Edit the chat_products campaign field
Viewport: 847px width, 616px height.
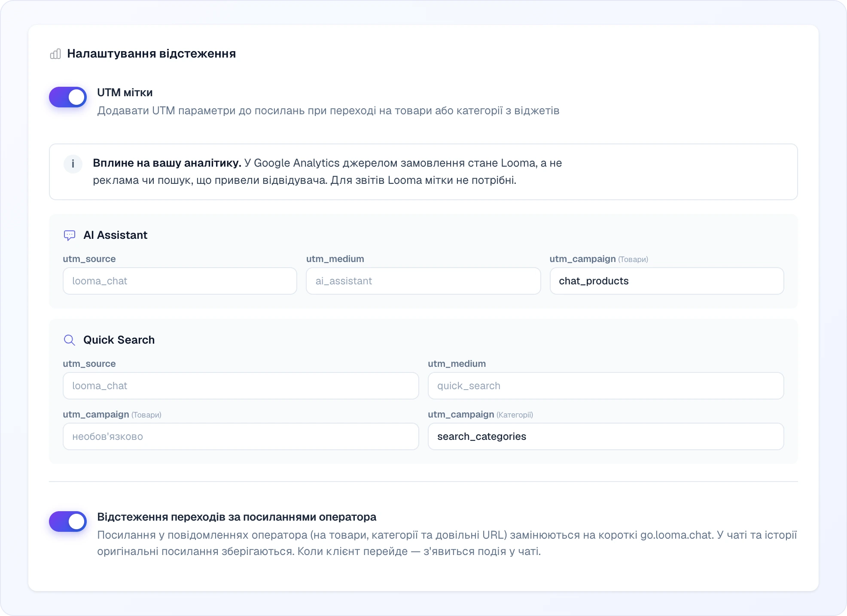(667, 281)
